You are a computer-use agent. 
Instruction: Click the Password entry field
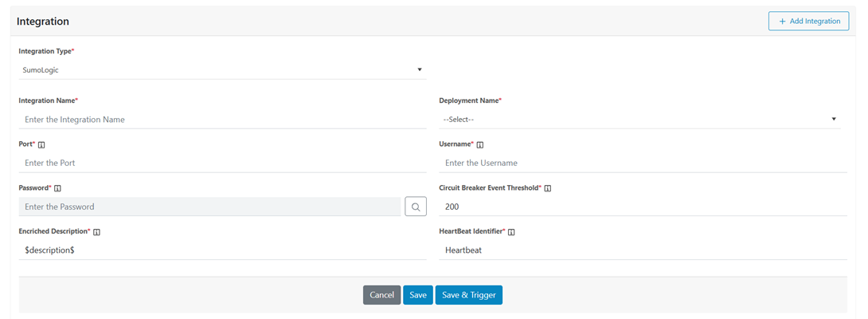click(x=209, y=207)
